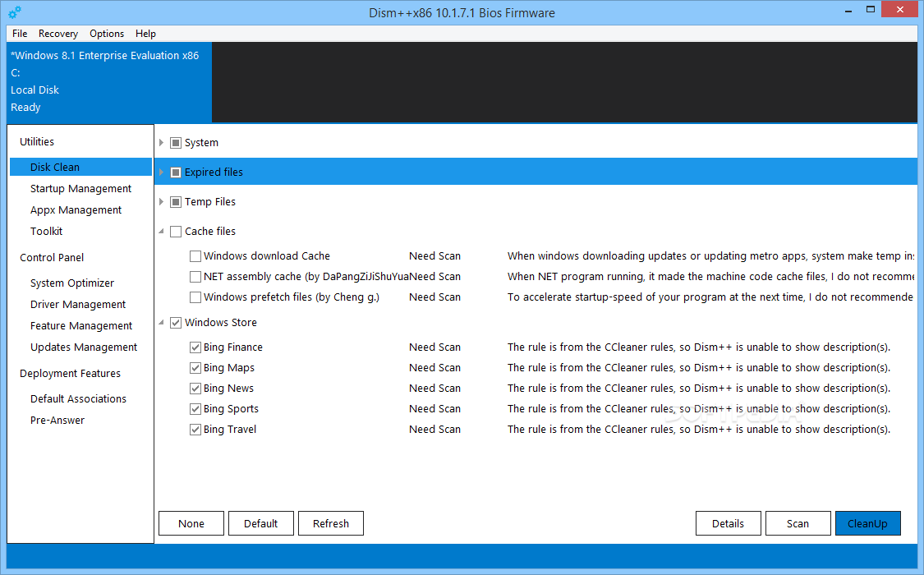924x575 pixels.
Task: Close the Dism++ window
Action: coord(900,9)
